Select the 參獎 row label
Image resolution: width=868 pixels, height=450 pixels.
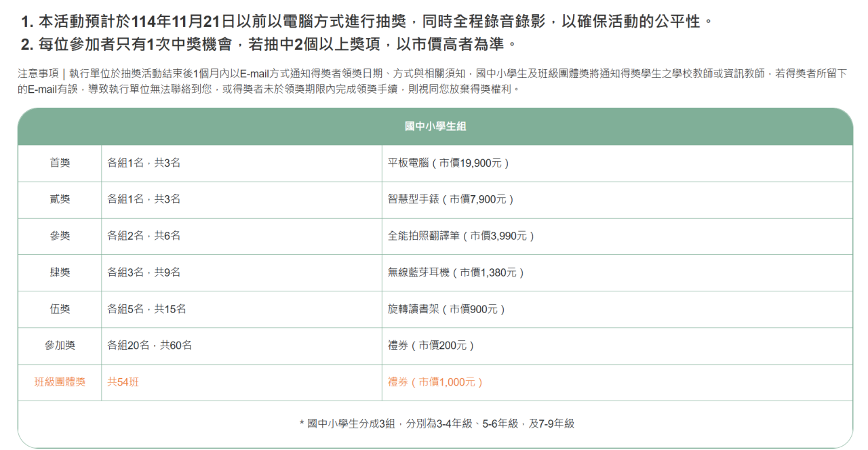point(60,237)
